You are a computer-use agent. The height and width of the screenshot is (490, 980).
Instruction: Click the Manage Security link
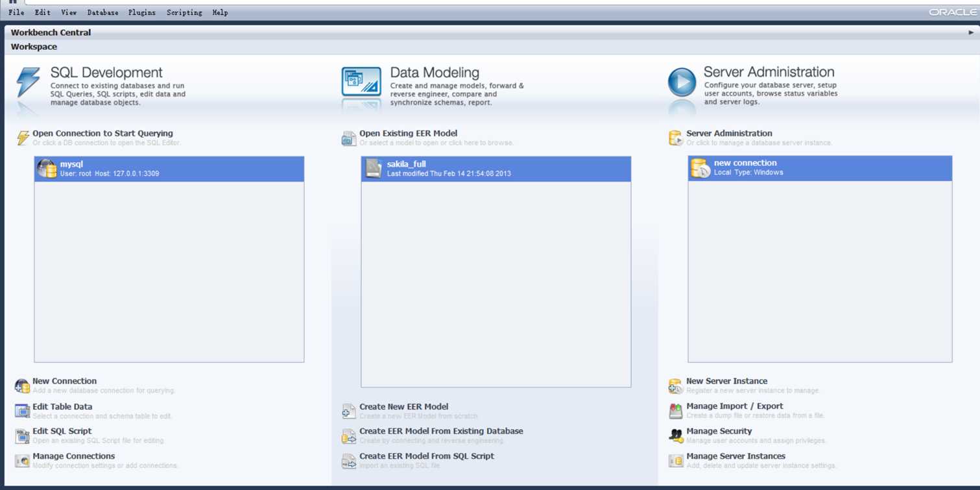coord(719,431)
